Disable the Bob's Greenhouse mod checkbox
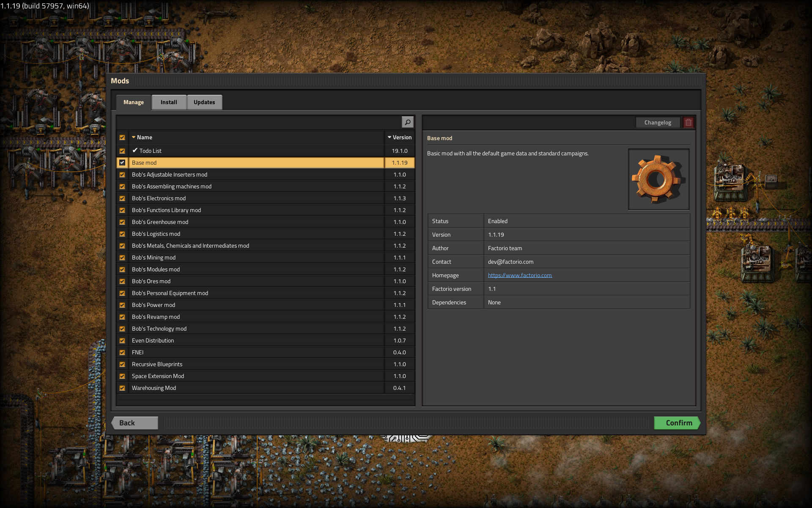Viewport: 812px width, 508px height. click(x=122, y=222)
